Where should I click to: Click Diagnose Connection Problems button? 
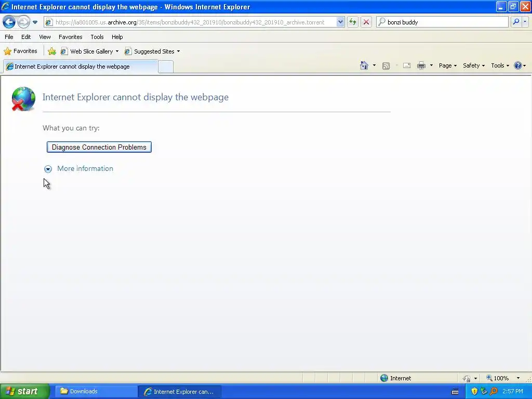(99, 147)
